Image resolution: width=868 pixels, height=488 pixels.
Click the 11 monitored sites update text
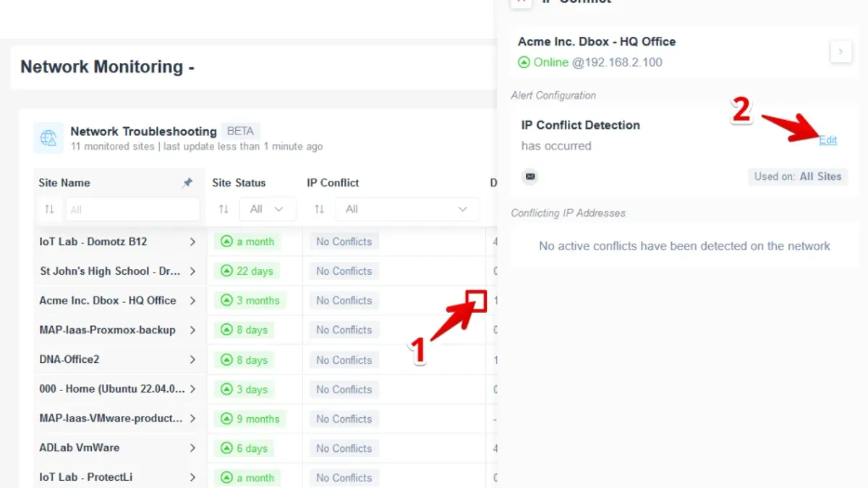tap(197, 146)
